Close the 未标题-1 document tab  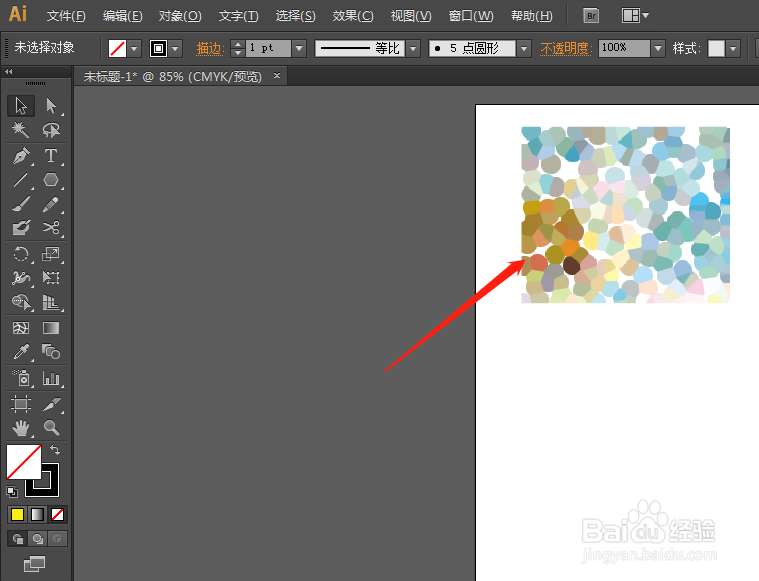[277, 76]
